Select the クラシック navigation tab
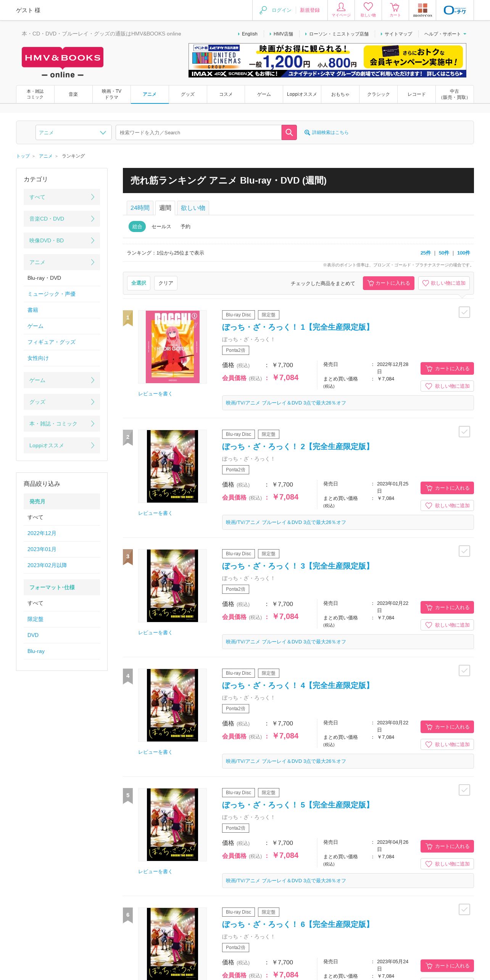This screenshot has width=490, height=980. point(378,94)
